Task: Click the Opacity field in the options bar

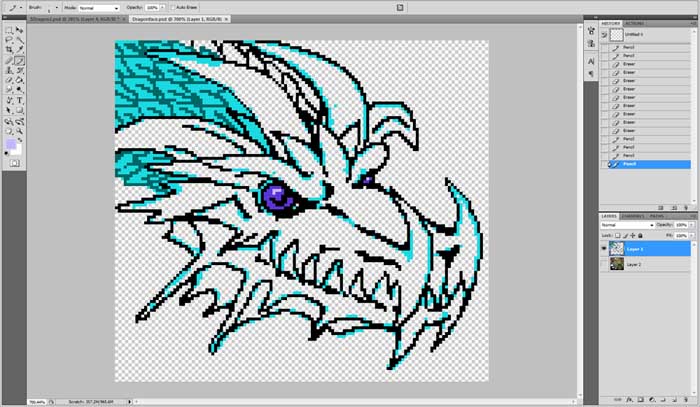Action: tap(149, 7)
